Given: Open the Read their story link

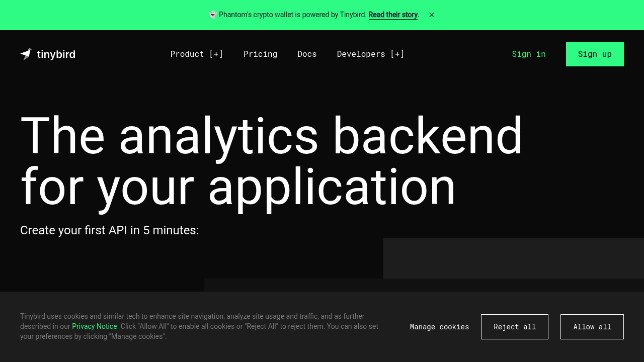Looking at the screenshot, I should click(393, 15).
